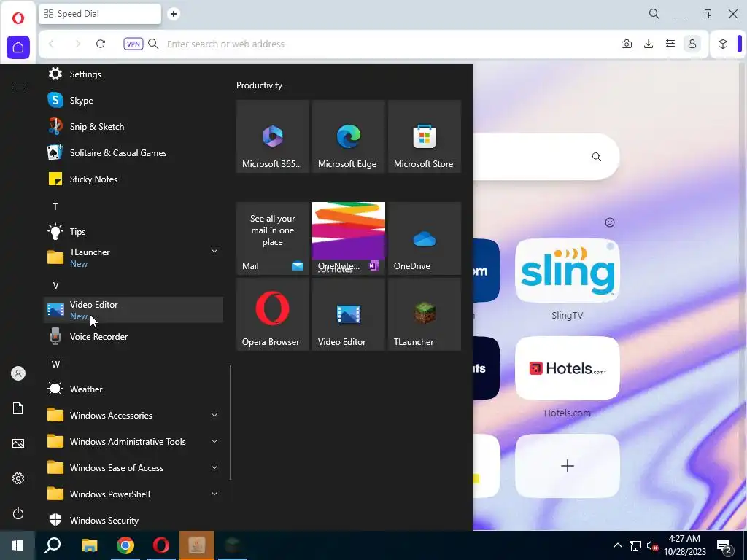Screen dimensions: 747x560
Task: Open File Explorer from taskbar
Action: coord(89,545)
